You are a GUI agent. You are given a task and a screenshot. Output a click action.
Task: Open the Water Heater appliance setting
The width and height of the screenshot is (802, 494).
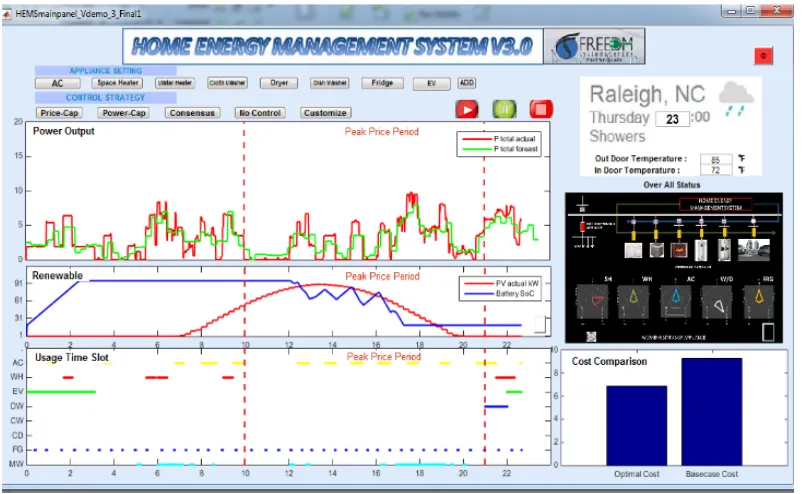(175, 83)
